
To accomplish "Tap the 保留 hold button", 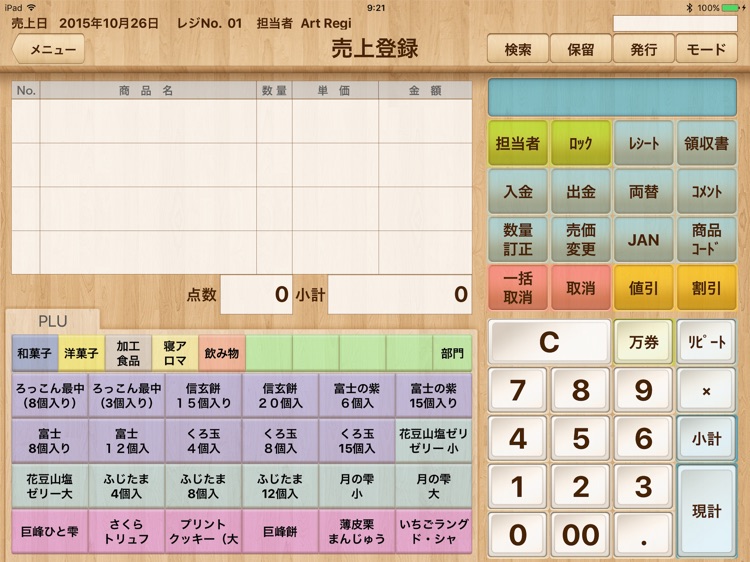I will 581,49.
